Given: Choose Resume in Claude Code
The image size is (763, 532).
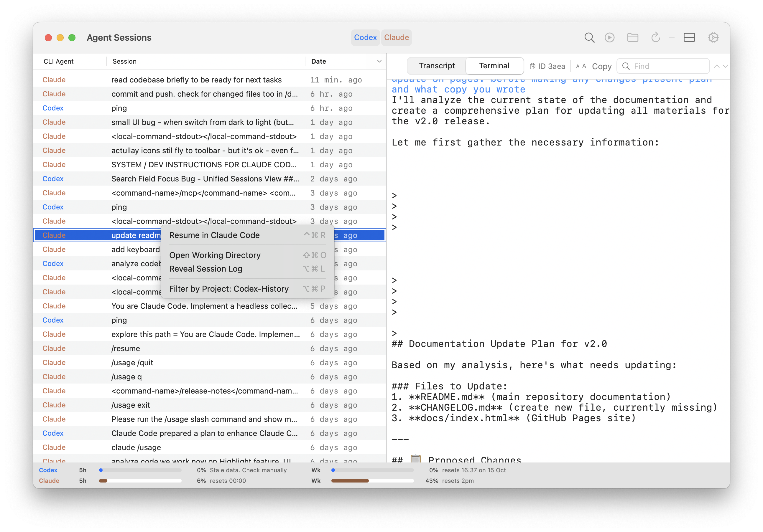Looking at the screenshot, I should [214, 235].
